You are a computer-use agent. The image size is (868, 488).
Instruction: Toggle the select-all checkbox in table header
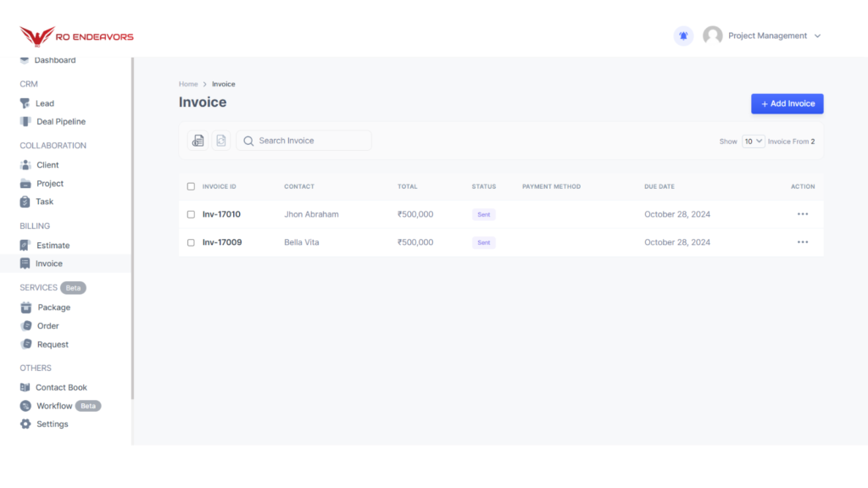(x=191, y=186)
